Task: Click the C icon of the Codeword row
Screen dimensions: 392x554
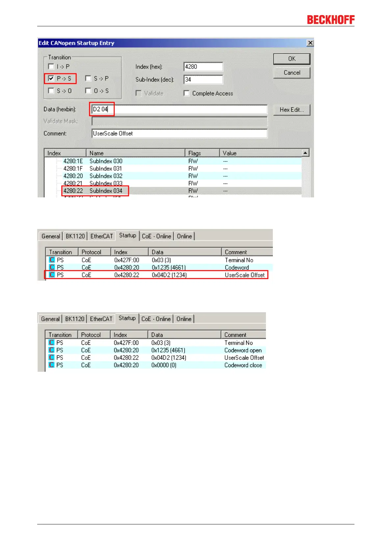Action: (52, 267)
